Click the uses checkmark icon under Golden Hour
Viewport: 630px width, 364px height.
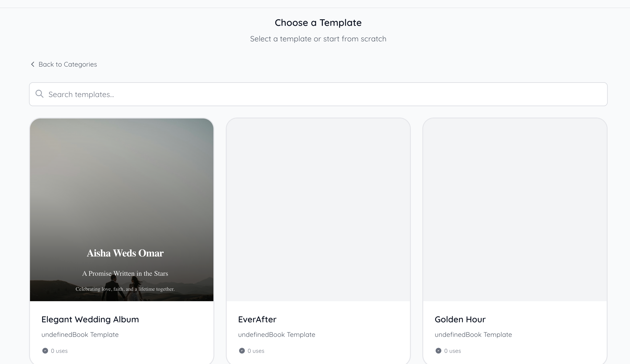click(438, 351)
